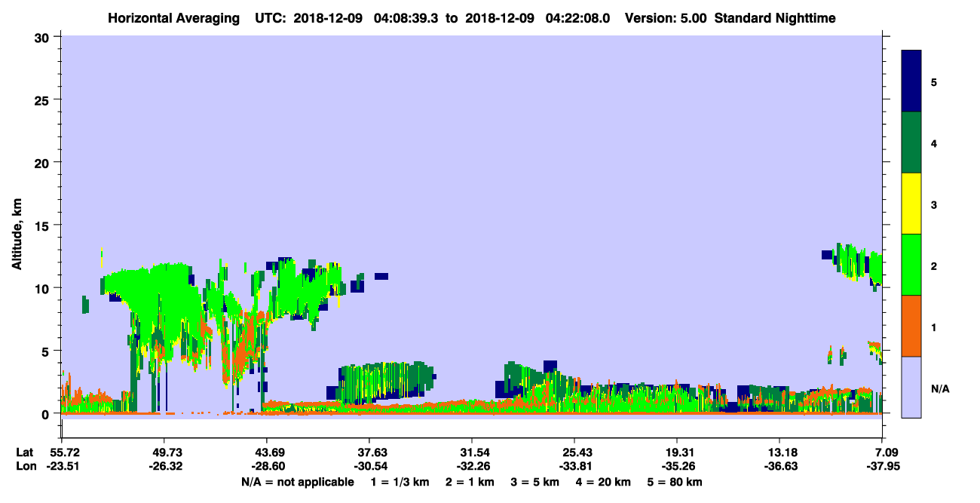Click the '3 = 5 km' legend text
Image resolution: width=980 pixels, height=503 pixels.
pos(535,482)
